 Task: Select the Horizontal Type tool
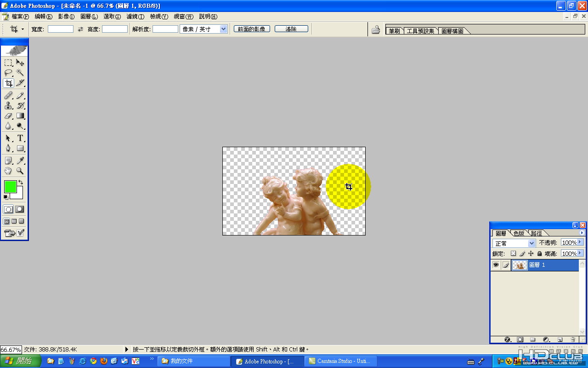click(x=20, y=138)
